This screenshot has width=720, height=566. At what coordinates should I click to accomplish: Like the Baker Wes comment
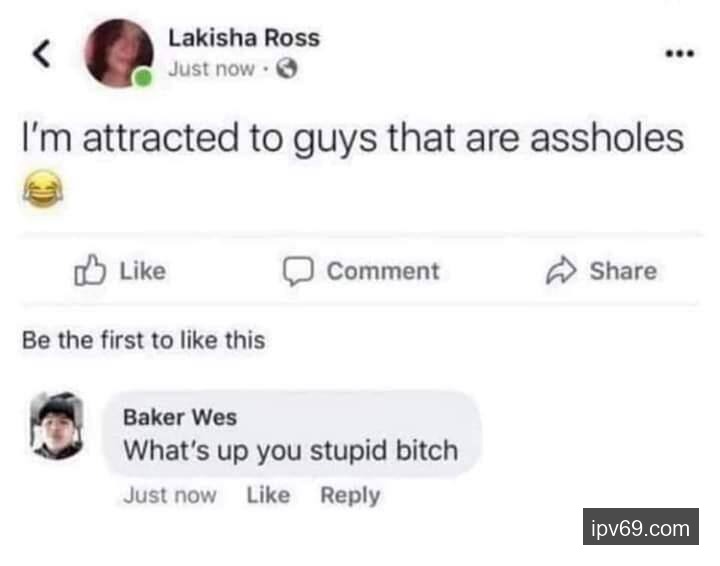click(269, 495)
